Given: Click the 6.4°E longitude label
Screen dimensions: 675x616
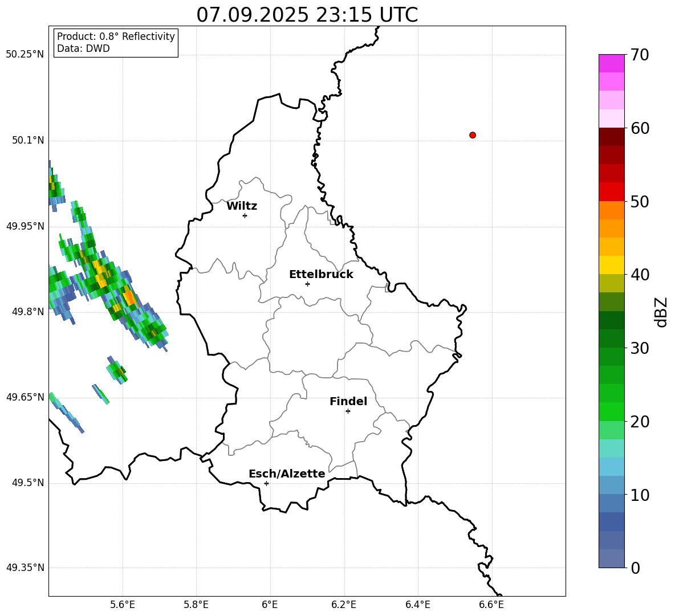Looking at the screenshot, I should [x=417, y=605].
